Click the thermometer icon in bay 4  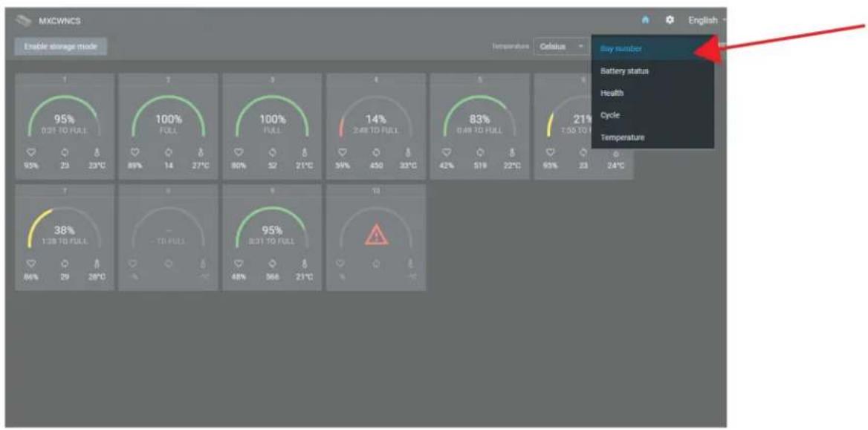point(408,152)
